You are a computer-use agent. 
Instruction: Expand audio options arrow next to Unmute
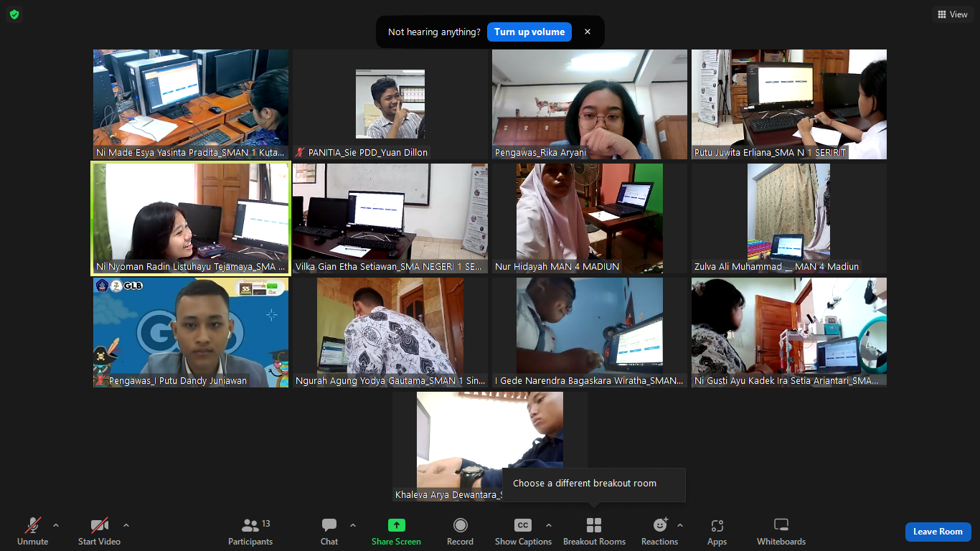pyautogui.click(x=56, y=525)
